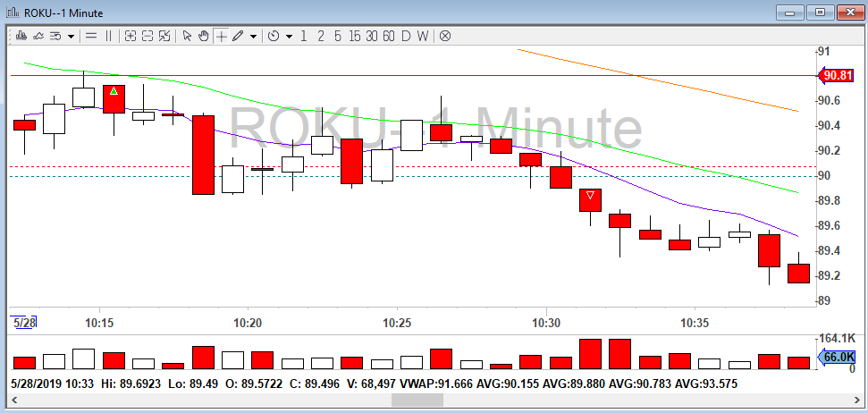Screen dimensions: 868x413
Task: Click the AVG:93.575 status value
Action: (x=706, y=383)
